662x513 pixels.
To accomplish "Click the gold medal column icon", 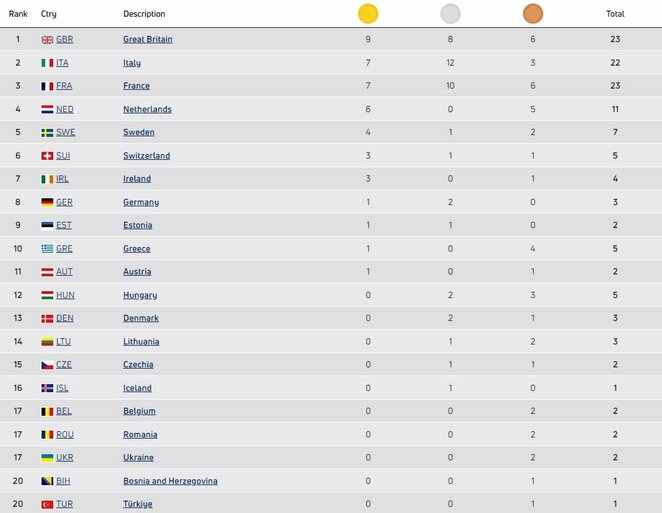I will click(x=368, y=14).
